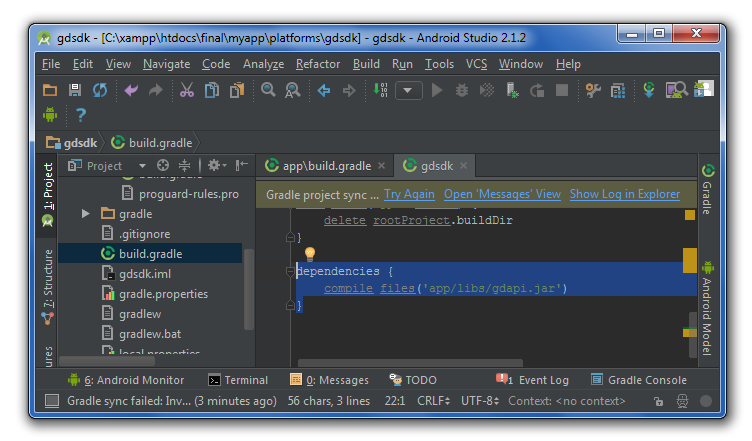Close the gdsdk editor tab

coord(463,165)
